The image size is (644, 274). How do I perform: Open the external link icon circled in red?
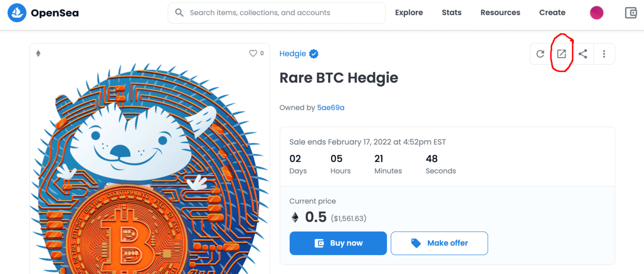(561, 54)
